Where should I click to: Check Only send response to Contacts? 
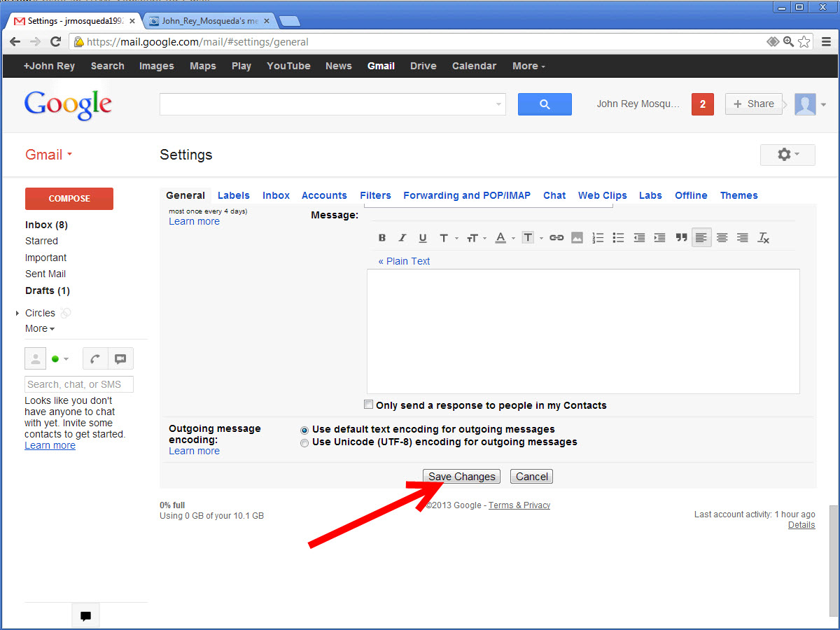tap(369, 405)
